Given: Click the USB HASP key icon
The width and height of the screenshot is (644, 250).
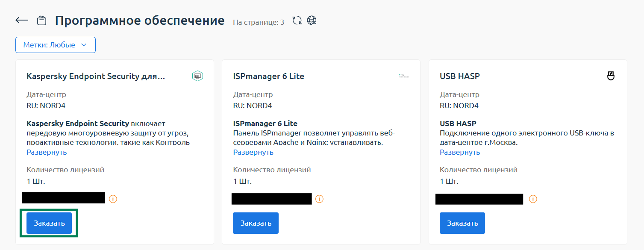Looking at the screenshot, I should 611,76.
